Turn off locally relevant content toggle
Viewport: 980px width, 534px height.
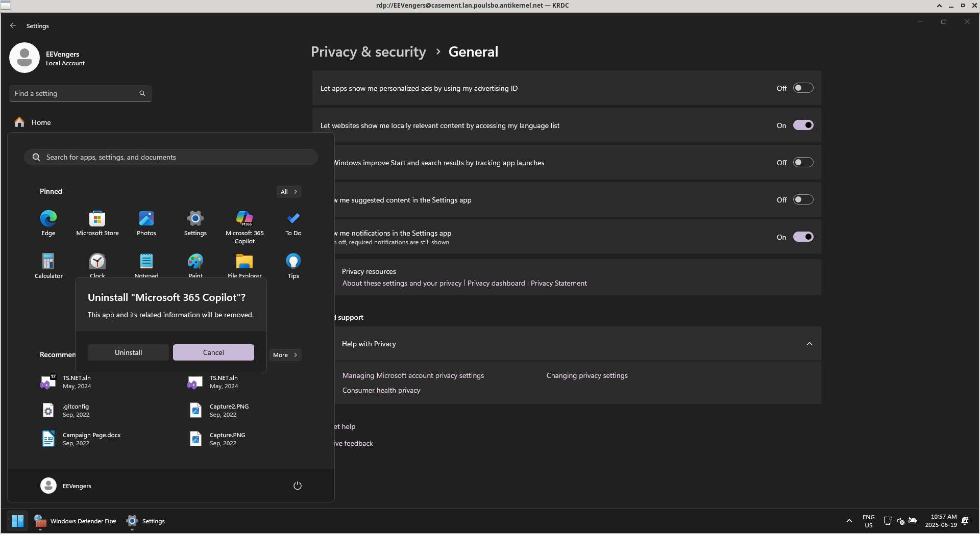tap(802, 125)
